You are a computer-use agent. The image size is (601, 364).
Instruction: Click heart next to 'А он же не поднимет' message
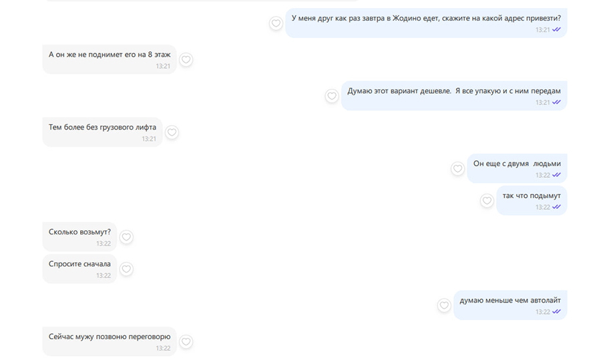point(186,59)
